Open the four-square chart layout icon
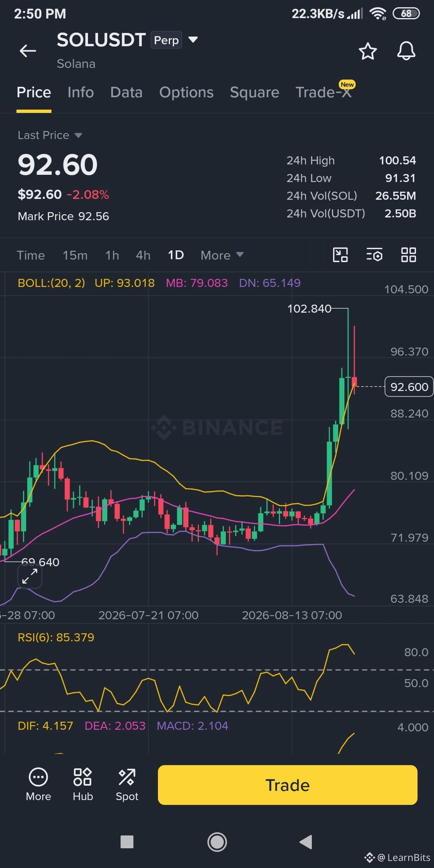 (x=409, y=255)
